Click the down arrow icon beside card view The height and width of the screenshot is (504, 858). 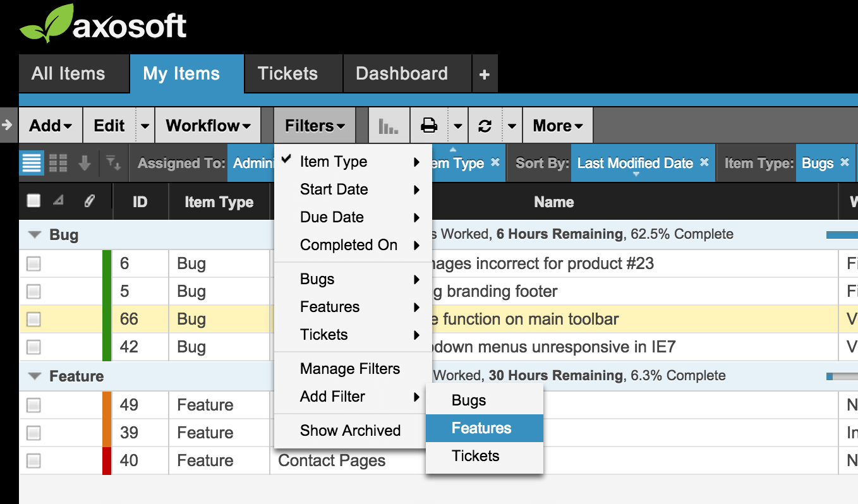[x=84, y=163]
